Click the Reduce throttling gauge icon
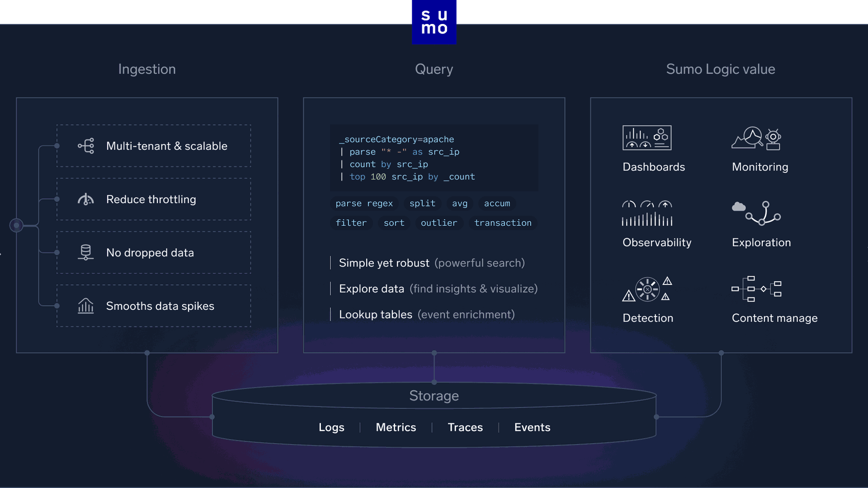Screen dimensions: 868x488 coord(86,199)
